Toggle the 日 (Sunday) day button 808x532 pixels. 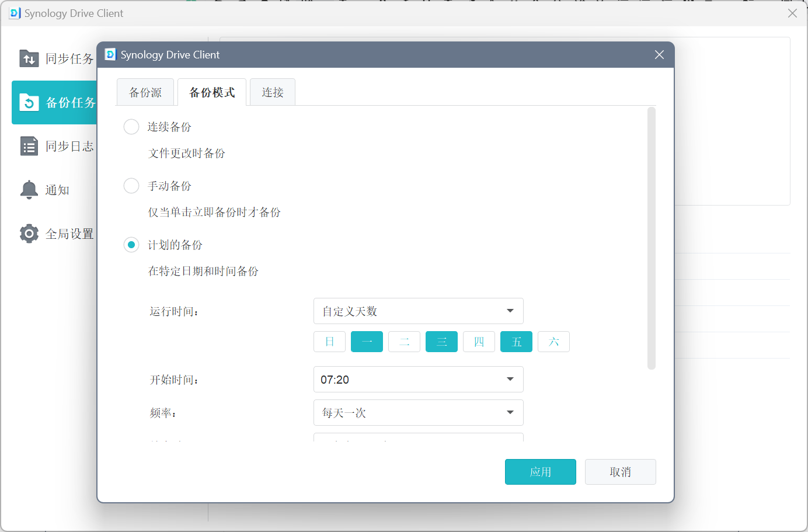[x=329, y=342]
